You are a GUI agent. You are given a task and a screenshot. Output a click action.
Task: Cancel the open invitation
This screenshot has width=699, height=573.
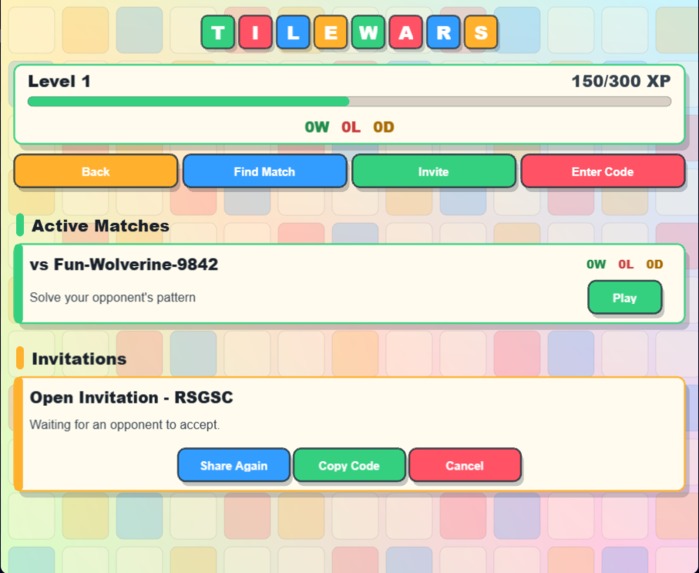tap(465, 466)
